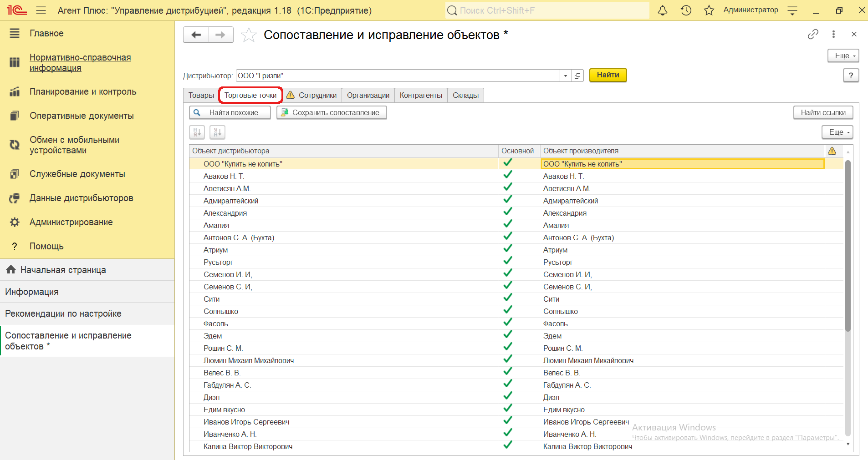This screenshot has width=868, height=460.
Task: Open distributor selection form icon
Action: click(x=577, y=76)
